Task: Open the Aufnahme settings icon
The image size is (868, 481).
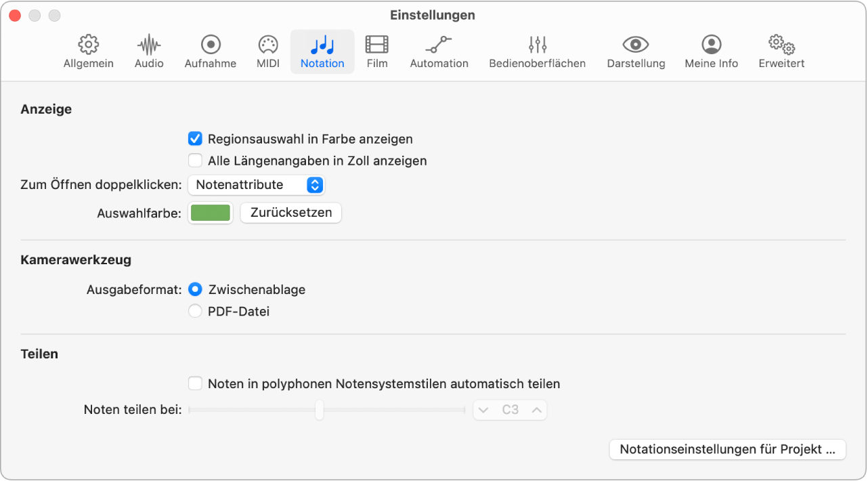Action: tap(210, 51)
